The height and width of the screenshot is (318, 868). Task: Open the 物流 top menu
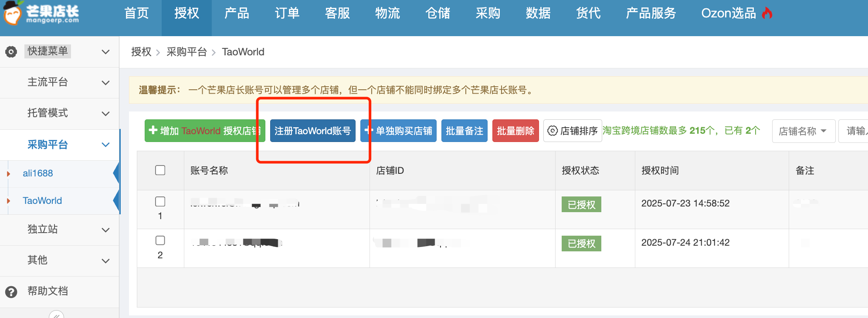(387, 14)
